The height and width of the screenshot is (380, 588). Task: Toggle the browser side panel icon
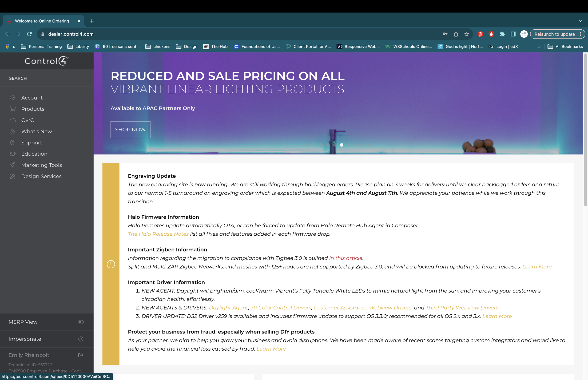click(513, 34)
